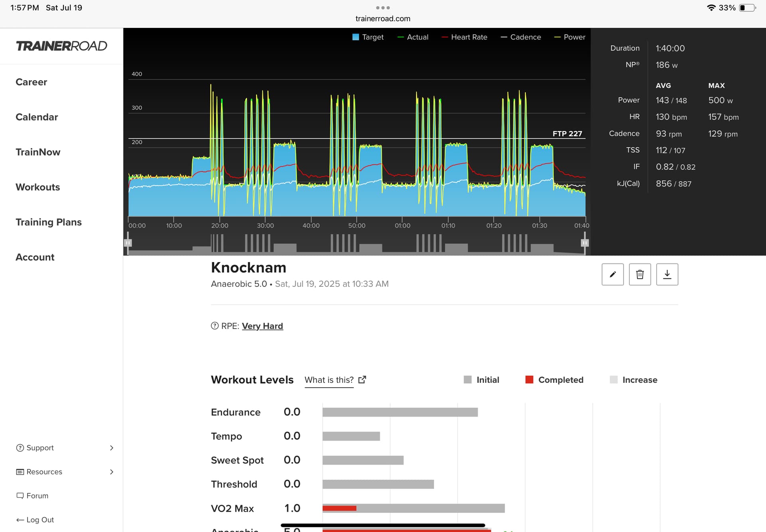Go to Training Plans

(x=48, y=222)
